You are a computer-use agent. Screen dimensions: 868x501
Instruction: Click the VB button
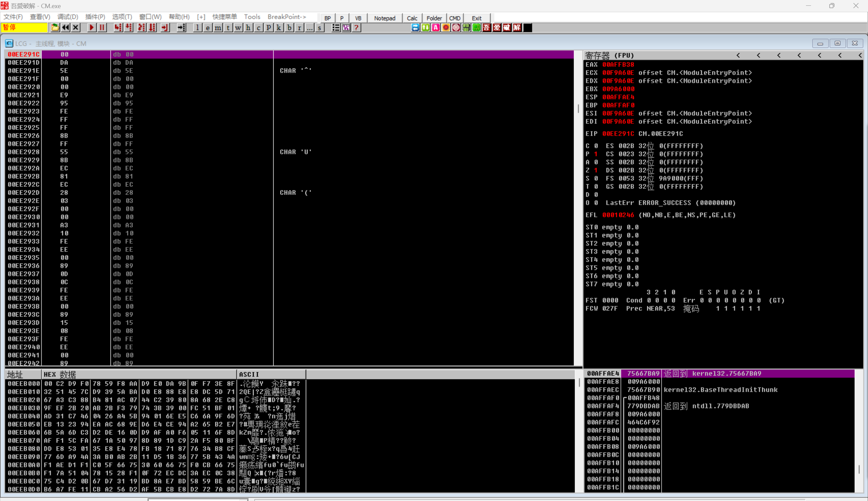358,18
